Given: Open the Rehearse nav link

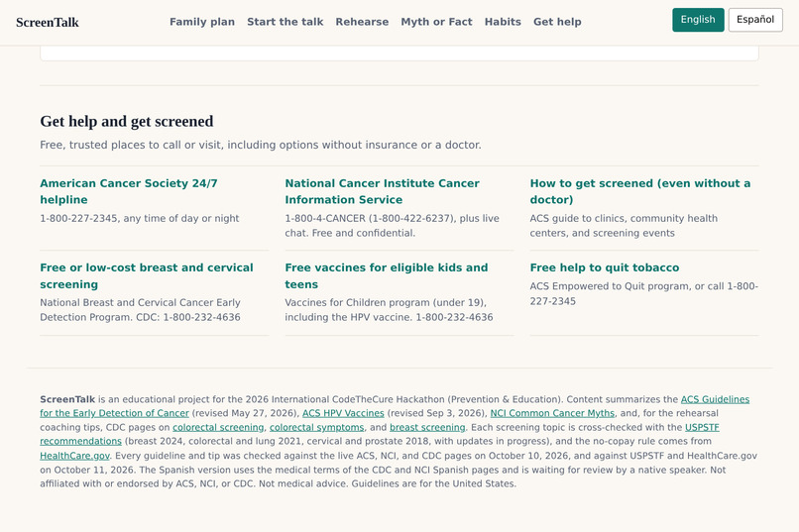Looking at the screenshot, I should click(x=362, y=22).
